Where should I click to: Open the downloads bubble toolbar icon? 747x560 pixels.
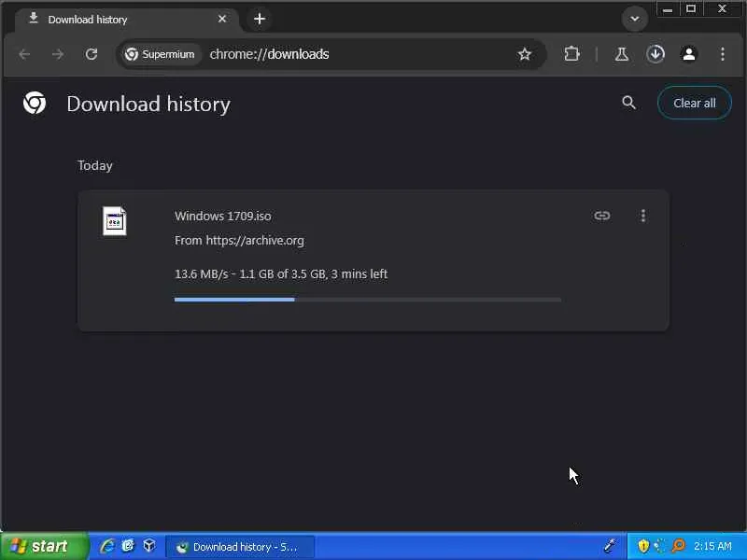pos(655,54)
